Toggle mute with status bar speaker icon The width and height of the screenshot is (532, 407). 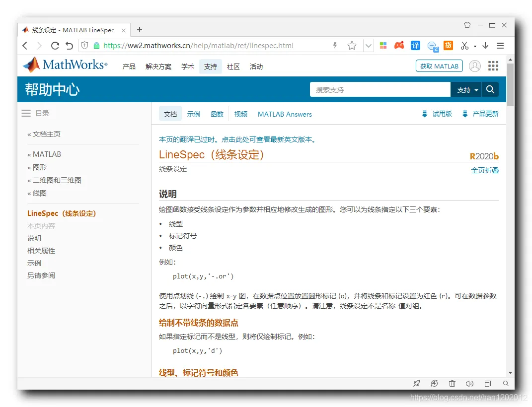[x=469, y=384]
